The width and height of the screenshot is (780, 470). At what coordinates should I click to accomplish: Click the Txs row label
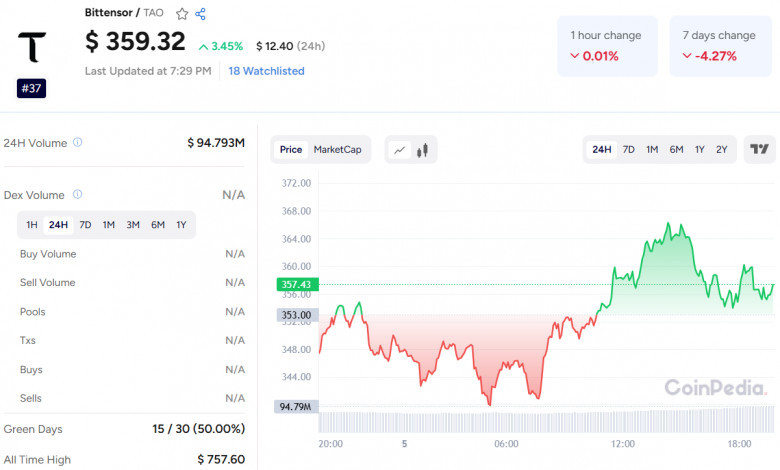click(27, 340)
